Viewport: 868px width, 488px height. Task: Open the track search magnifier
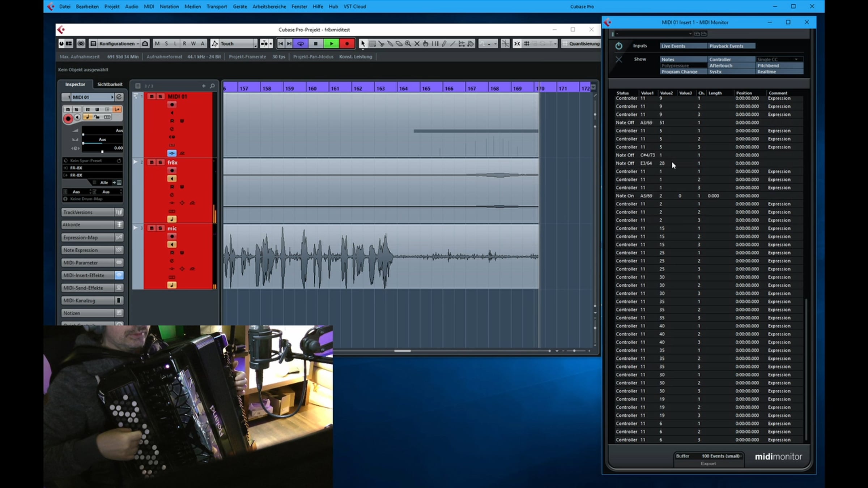[212, 86]
